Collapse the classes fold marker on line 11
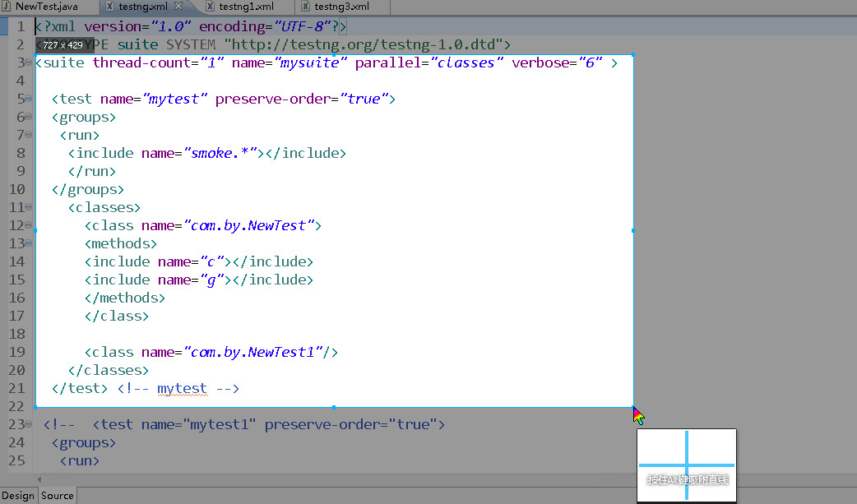 point(29,207)
